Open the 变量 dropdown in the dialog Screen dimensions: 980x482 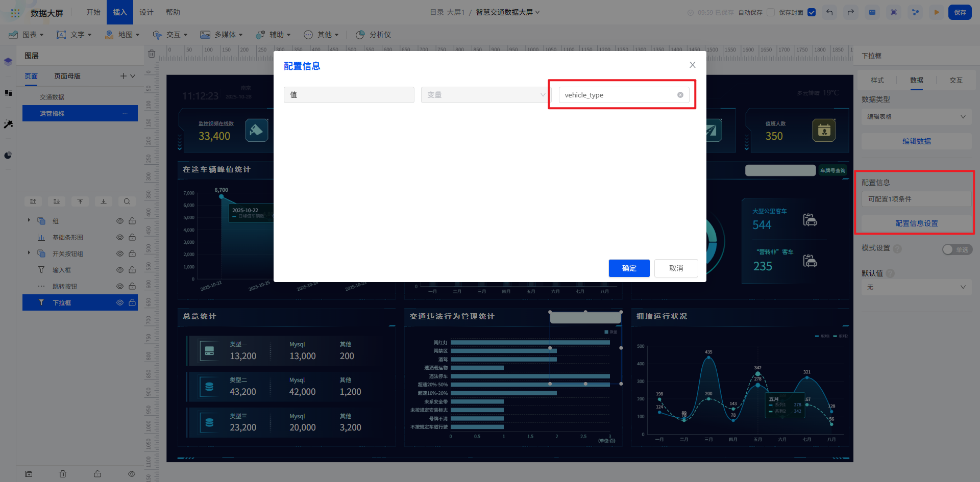coord(485,95)
